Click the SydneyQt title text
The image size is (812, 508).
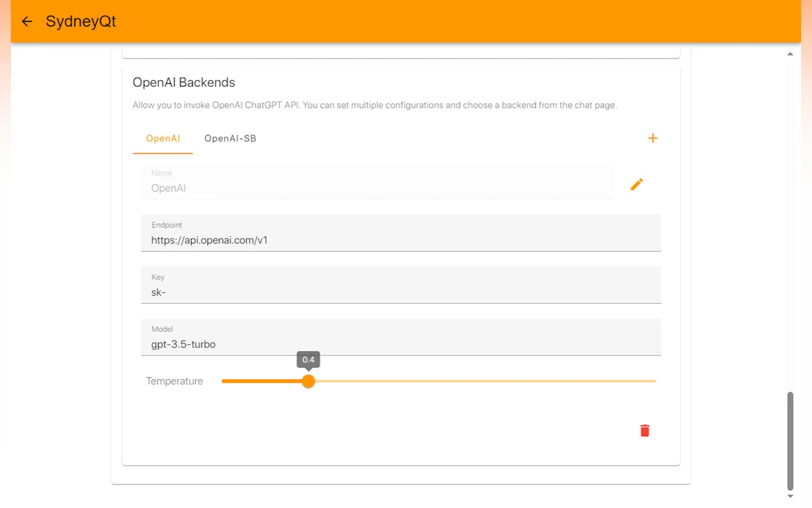pos(81,21)
